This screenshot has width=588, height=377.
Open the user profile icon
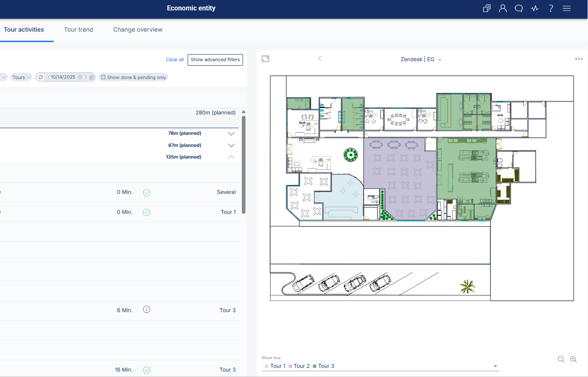(503, 8)
